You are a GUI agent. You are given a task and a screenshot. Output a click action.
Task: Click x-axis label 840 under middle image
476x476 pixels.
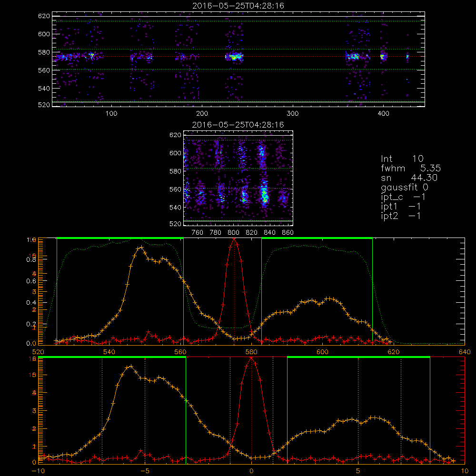tap(269, 232)
